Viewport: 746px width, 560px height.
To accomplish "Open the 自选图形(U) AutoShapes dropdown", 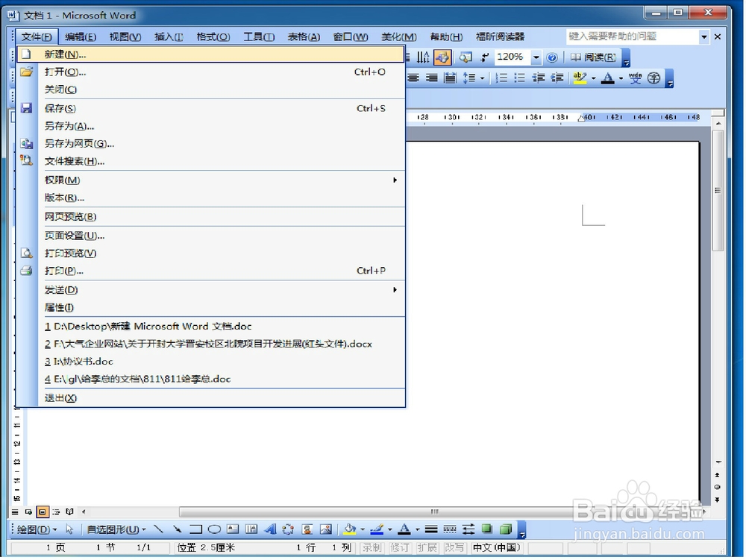I will click(x=116, y=529).
